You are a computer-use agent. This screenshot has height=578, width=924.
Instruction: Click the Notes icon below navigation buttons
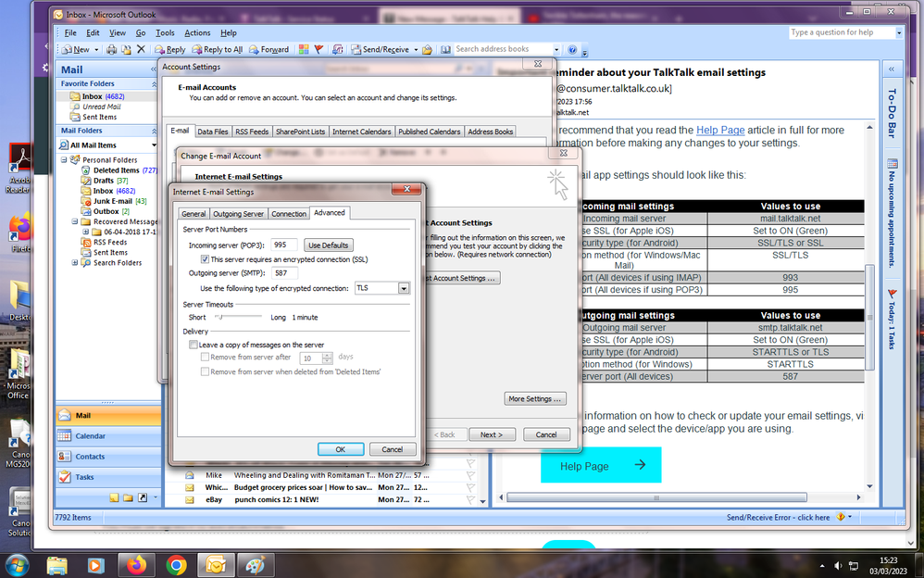pyautogui.click(x=114, y=497)
